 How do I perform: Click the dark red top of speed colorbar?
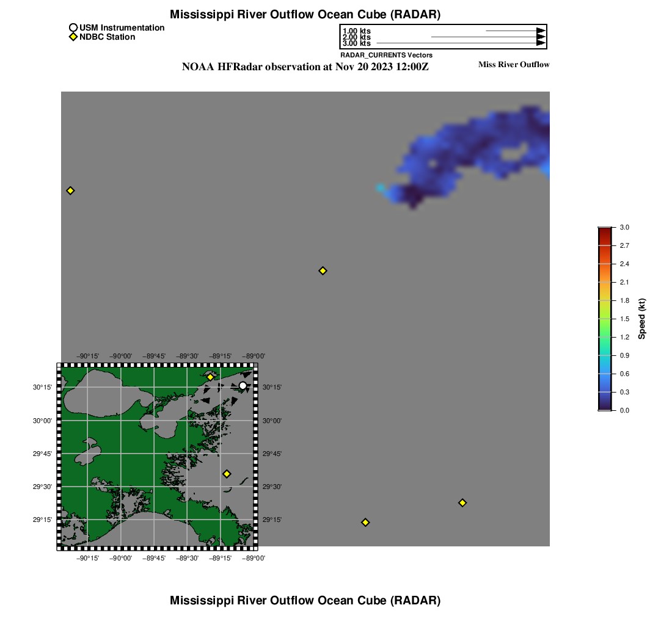(604, 230)
